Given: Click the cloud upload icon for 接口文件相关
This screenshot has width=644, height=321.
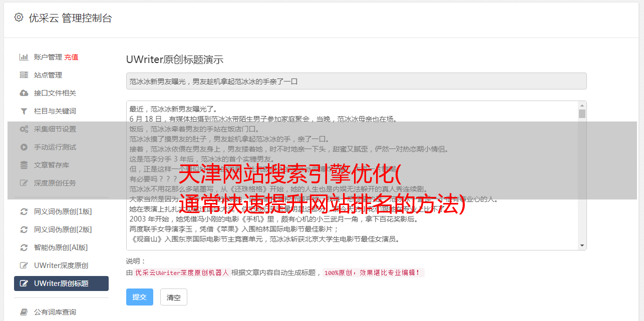Looking at the screenshot, I should (x=24, y=93).
